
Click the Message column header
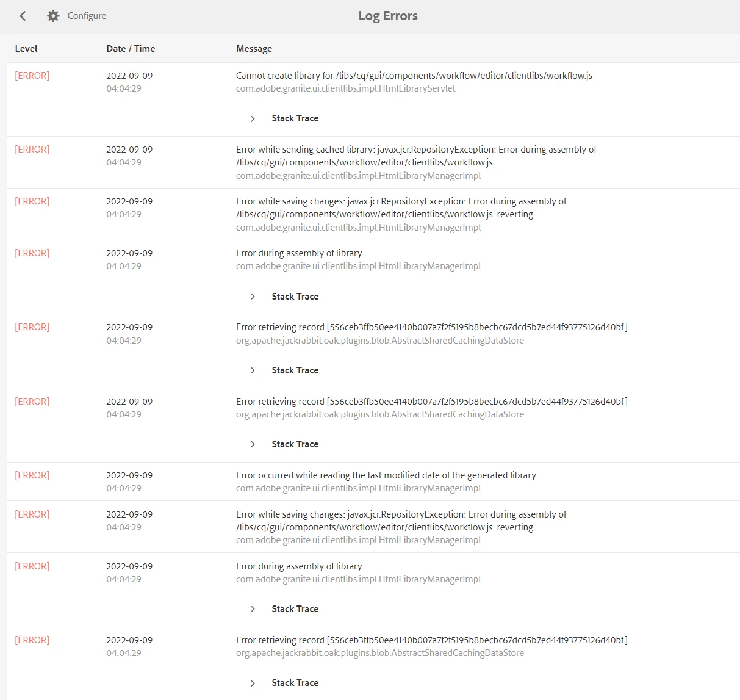click(254, 49)
